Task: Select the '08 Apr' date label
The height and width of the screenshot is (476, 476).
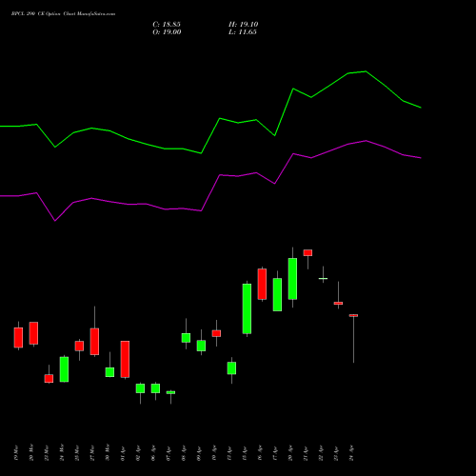Action: pos(184,453)
